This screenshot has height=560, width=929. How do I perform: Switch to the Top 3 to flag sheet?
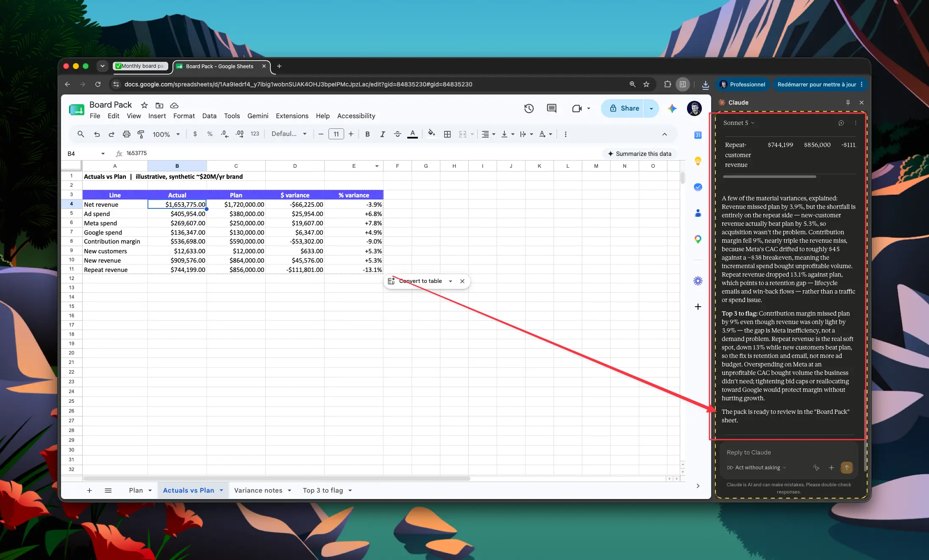pos(323,490)
